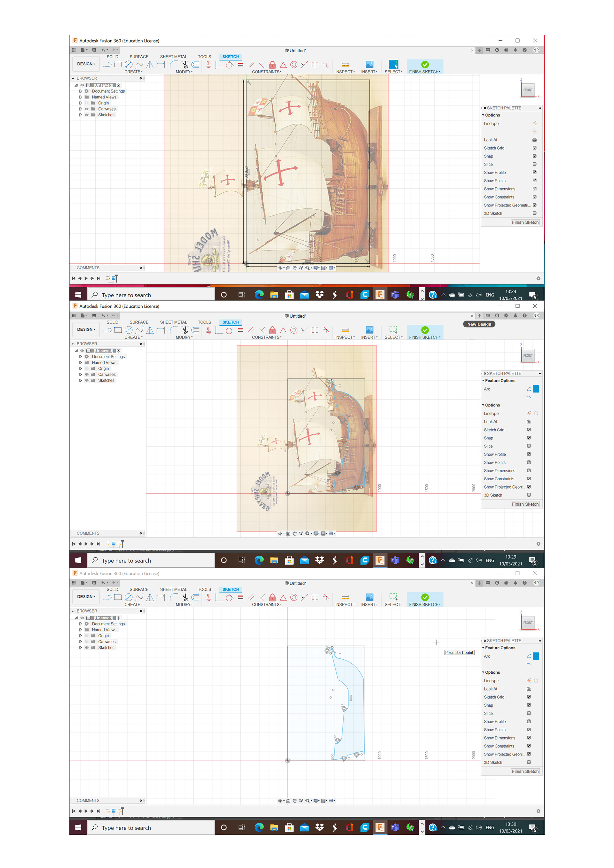
Task: Expand Document Settings in top Fusion window browser
Action: coord(80,91)
